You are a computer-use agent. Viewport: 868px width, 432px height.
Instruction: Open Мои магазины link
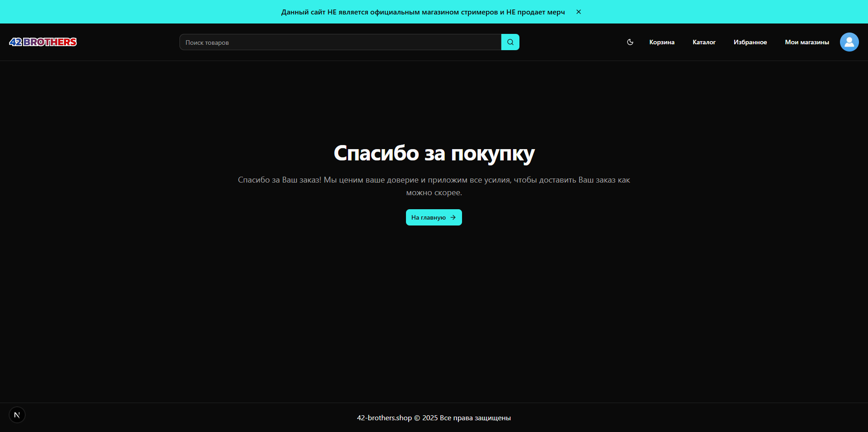tap(807, 42)
